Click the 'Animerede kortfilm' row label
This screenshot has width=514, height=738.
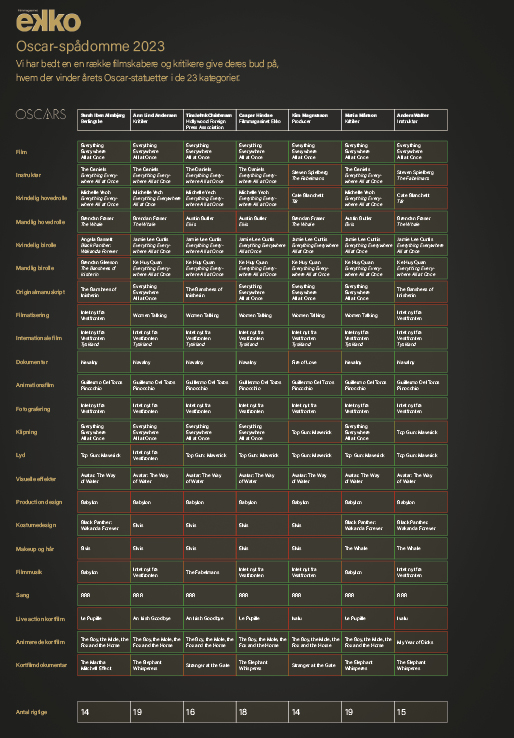tap(40, 642)
